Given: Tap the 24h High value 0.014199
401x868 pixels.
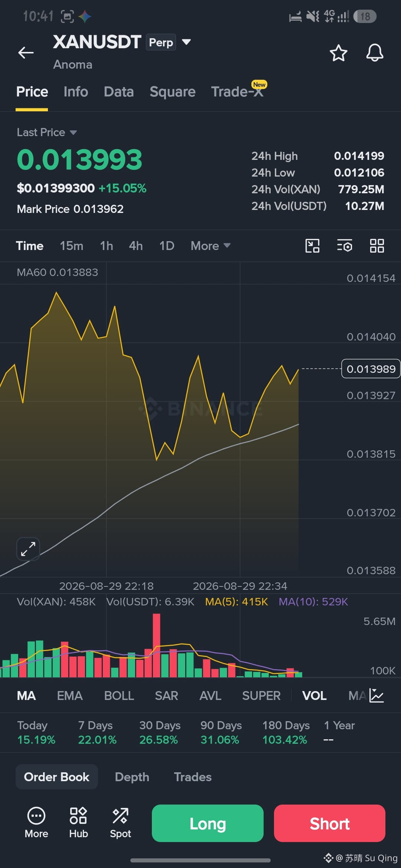Looking at the screenshot, I should coord(359,156).
